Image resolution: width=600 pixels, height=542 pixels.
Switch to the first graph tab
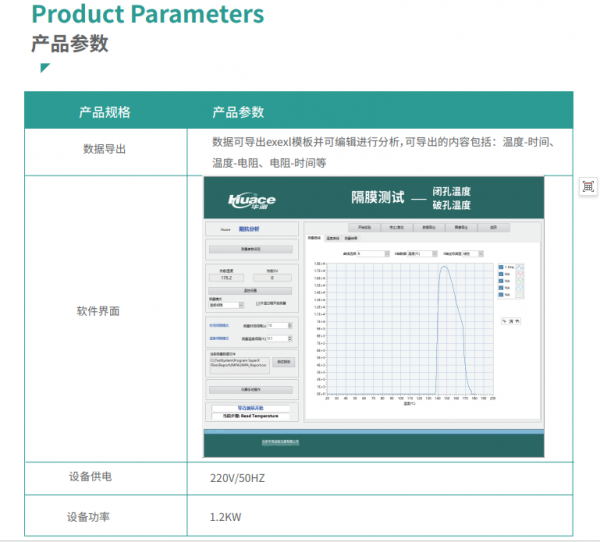tap(314, 238)
